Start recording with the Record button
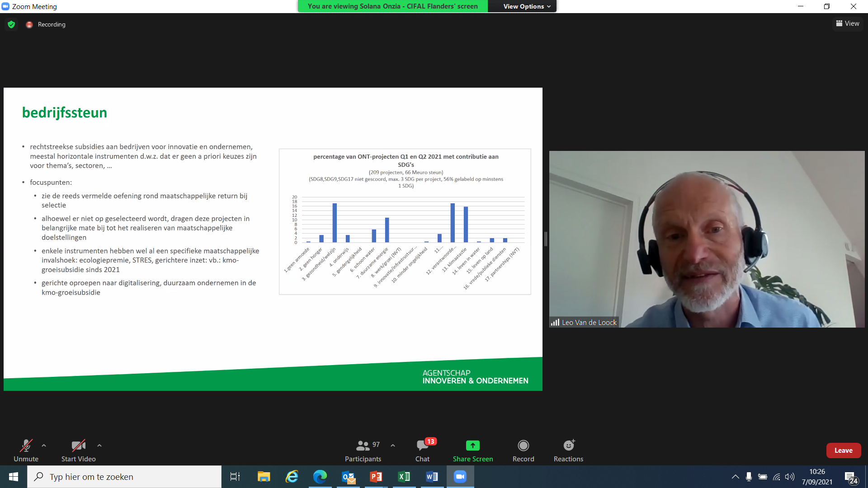Screen dimensions: 868x488 coord(523,450)
